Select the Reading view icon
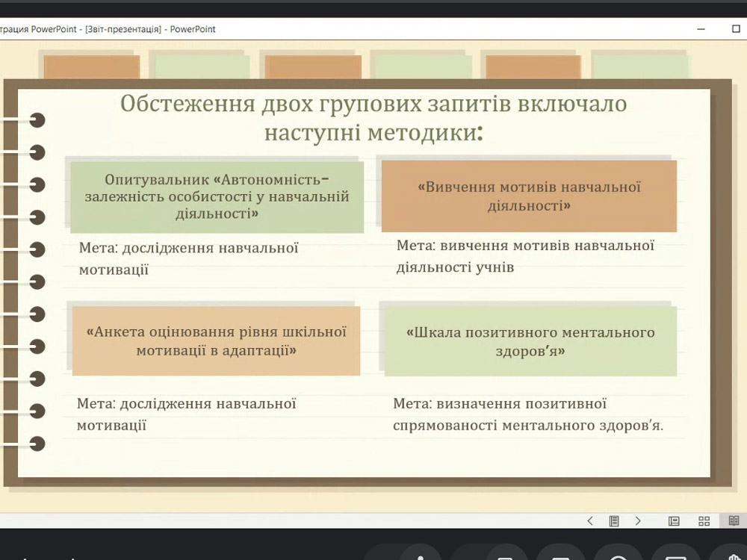The image size is (747, 560). [x=734, y=521]
